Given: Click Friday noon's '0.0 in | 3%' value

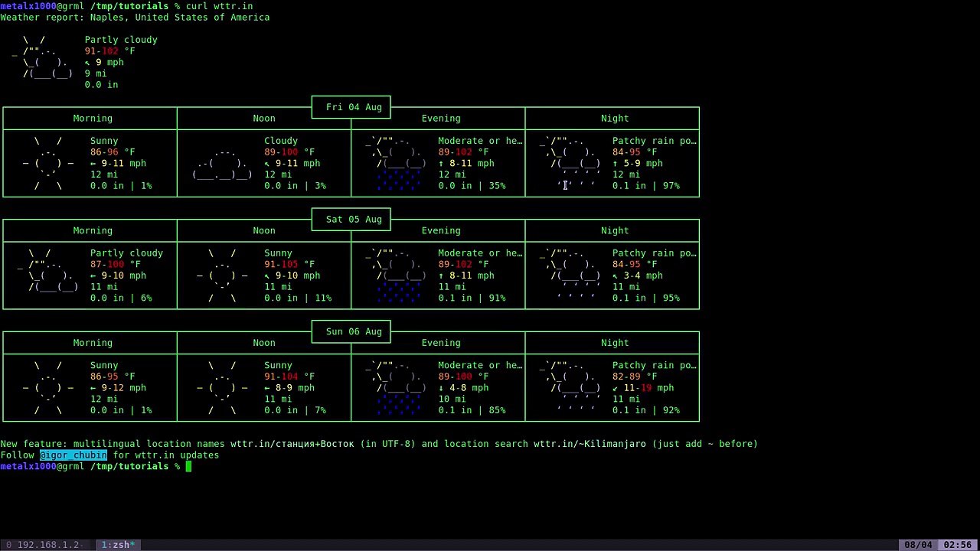Looking at the screenshot, I should click(295, 186).
